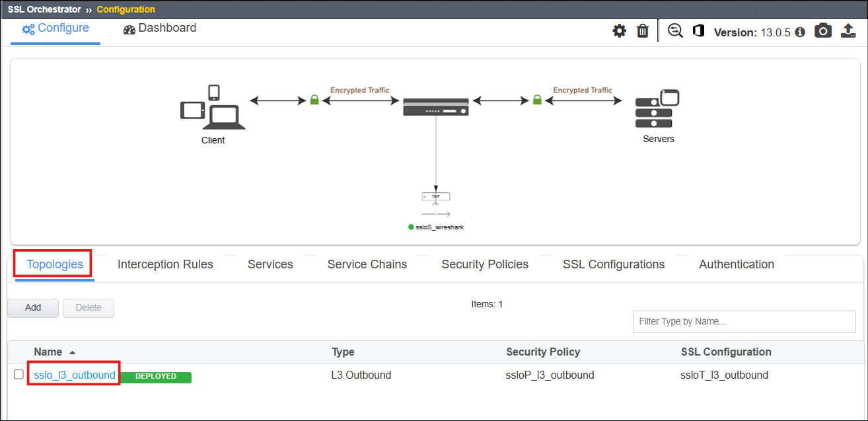868x421 pixels.
Task: Click the ssloT_l3_outbound SSL configuration cell
Action: coord(725,375)
